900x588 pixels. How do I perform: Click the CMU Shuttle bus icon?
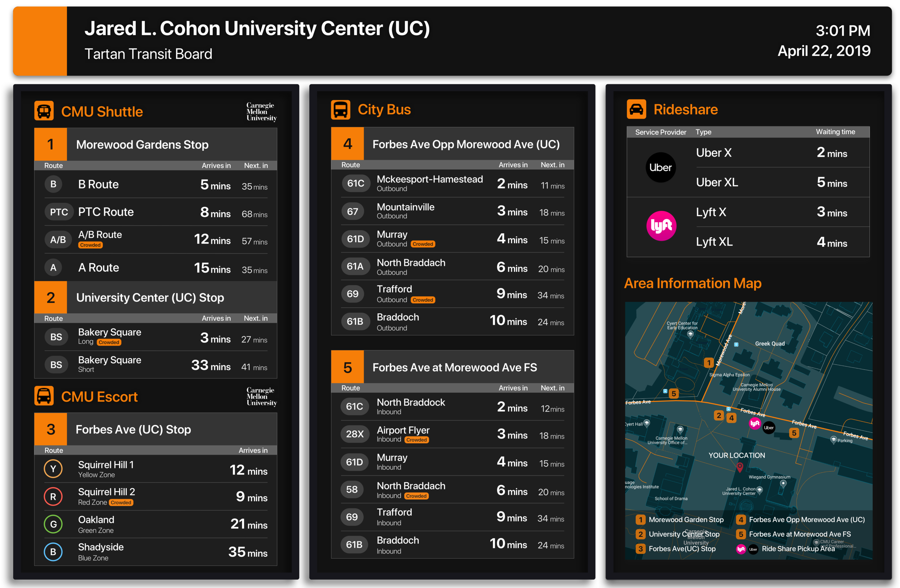(44, 111)
